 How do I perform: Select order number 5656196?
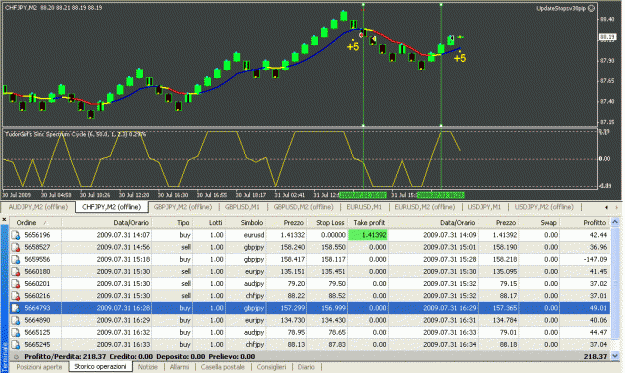click(37, 235)
